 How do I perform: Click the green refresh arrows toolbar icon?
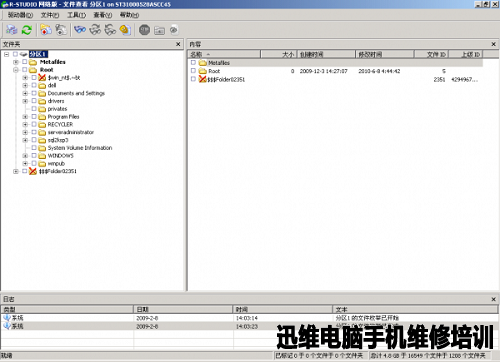click(x=27, y=30)
